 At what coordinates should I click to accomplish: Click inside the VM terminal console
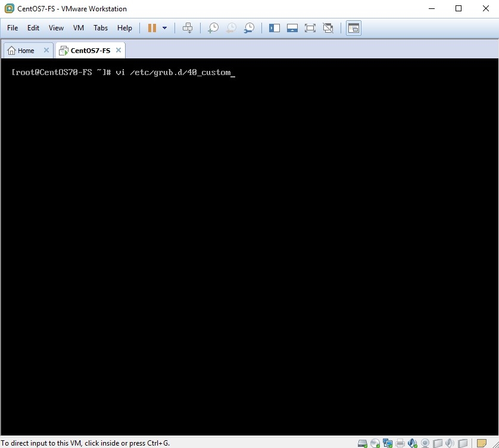tap(249, 238)
